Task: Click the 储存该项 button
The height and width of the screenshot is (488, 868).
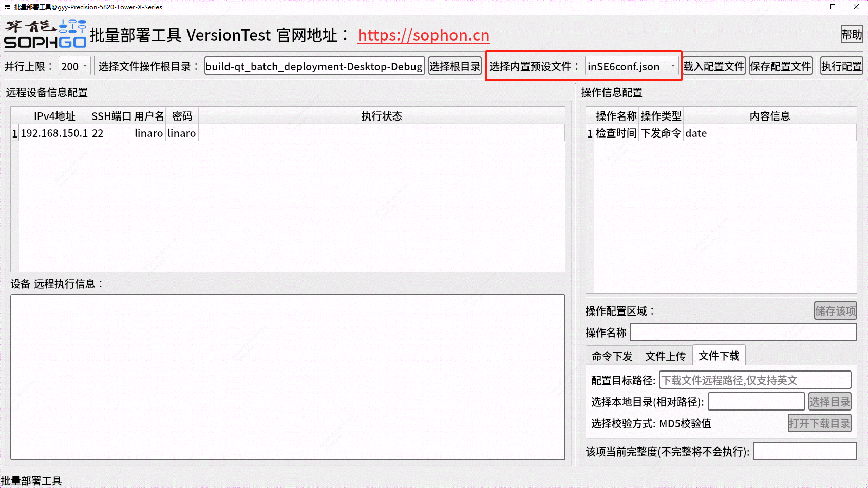Action: [835, 311]
